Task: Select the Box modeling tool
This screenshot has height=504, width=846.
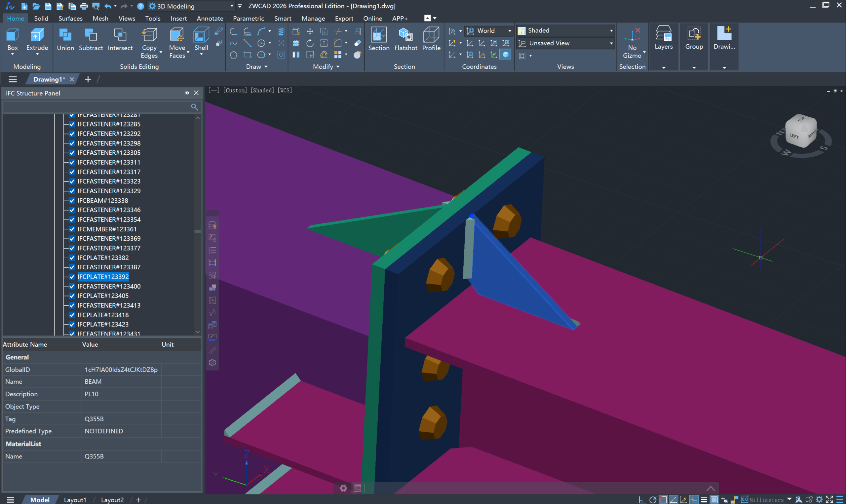Action: [x=13, y=41]
